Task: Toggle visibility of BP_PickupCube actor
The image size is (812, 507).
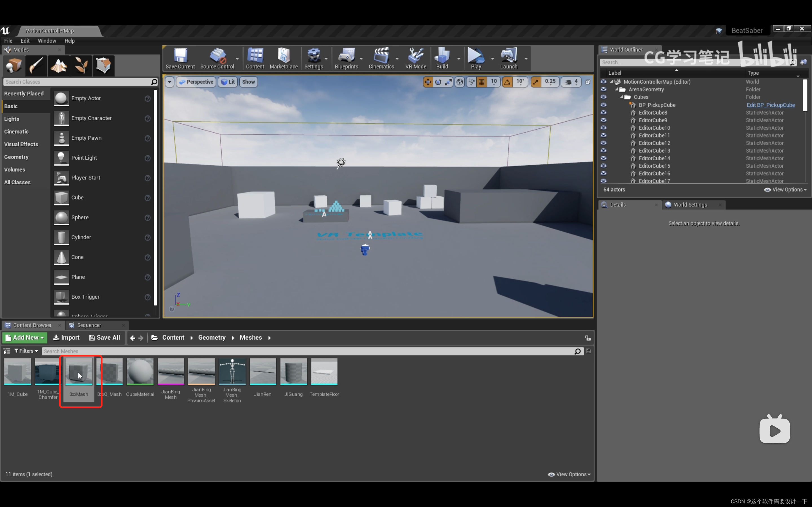Action: click(x=603, y=104)
